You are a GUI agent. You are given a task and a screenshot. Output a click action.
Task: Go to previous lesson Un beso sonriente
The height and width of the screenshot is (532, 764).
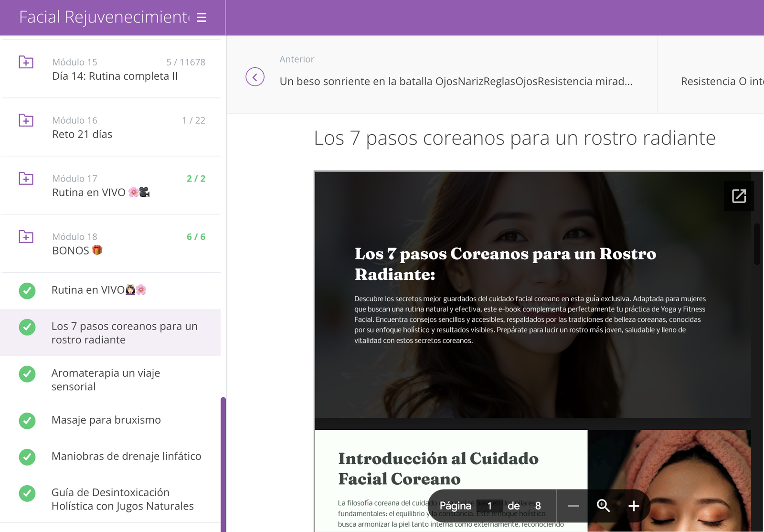tap(456, 81)
